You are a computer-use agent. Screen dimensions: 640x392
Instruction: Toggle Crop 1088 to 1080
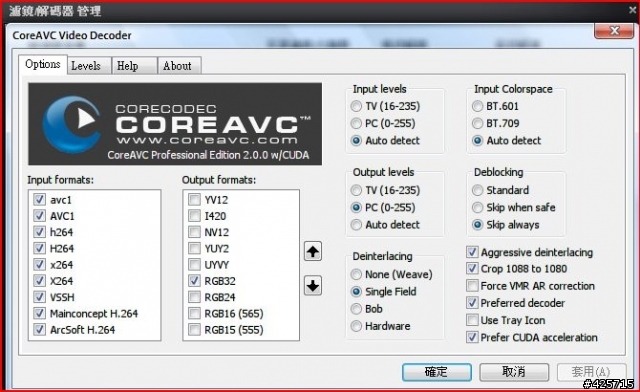pos(472,269)
